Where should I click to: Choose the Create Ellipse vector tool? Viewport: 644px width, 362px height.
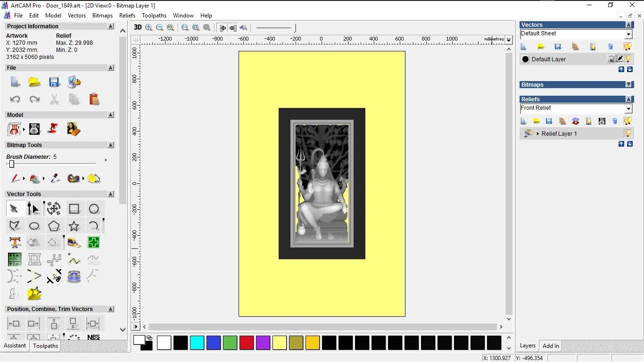tap(34, 226)
